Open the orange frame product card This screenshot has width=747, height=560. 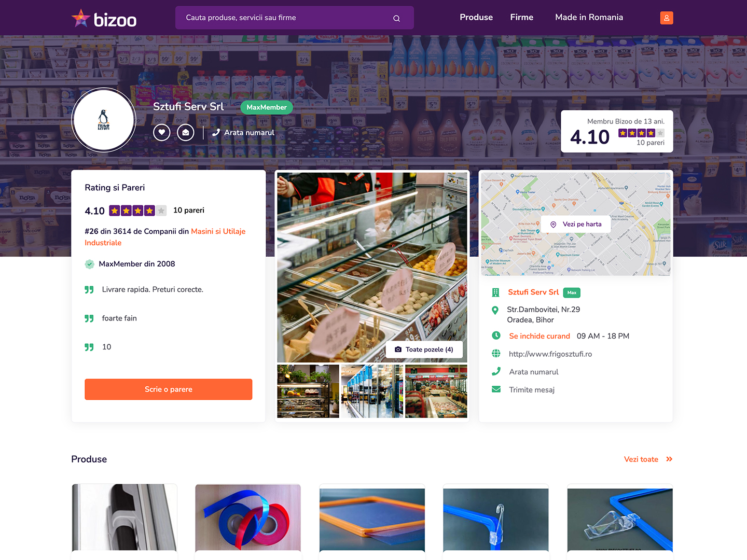(x=372, y=521)
